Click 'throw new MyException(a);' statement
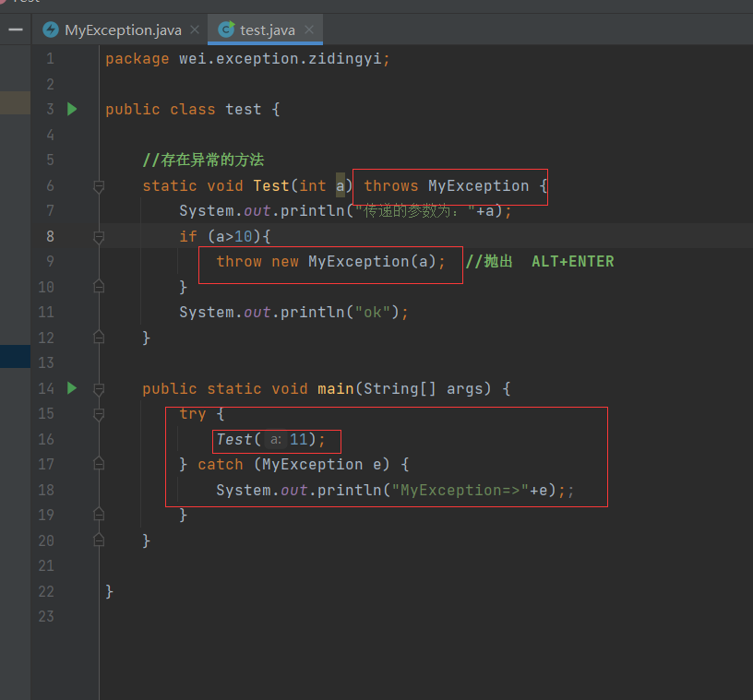Screen dimensions: 753x700 click(331, 262)
